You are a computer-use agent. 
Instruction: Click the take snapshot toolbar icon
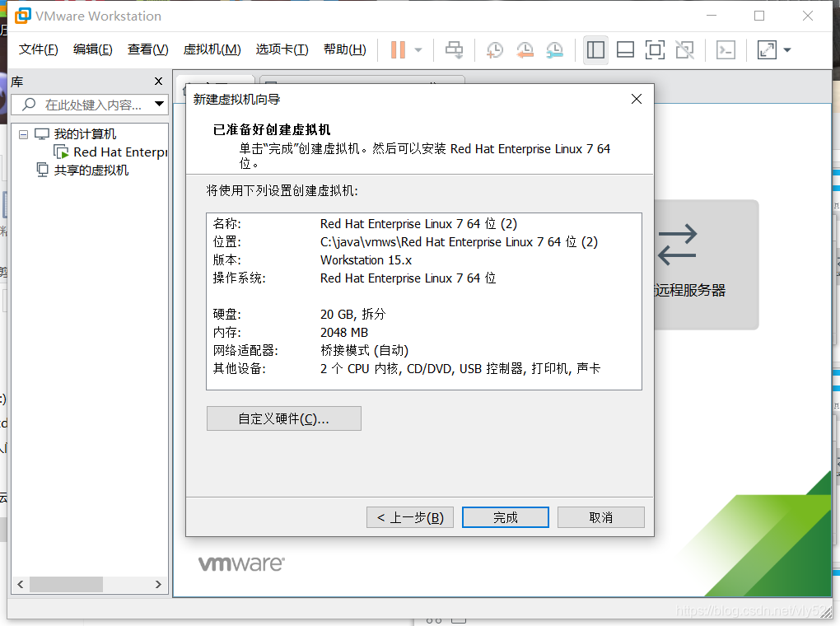494,50
